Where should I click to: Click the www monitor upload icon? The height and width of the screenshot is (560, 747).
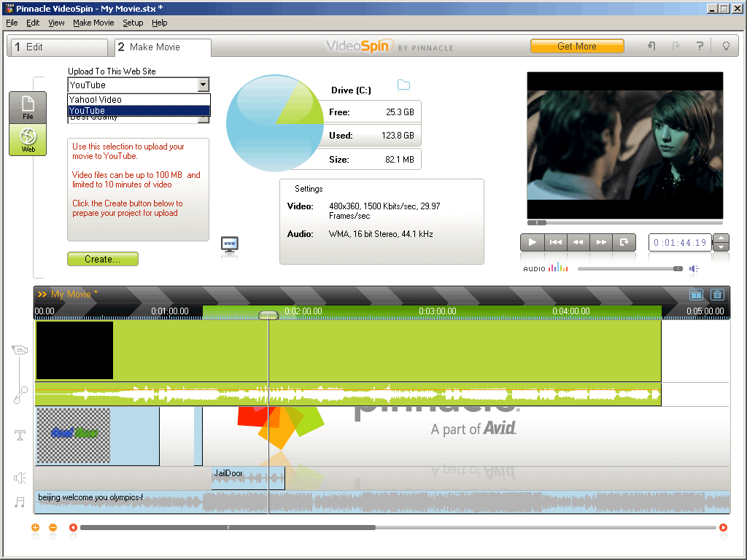click(x=230, y=246)
